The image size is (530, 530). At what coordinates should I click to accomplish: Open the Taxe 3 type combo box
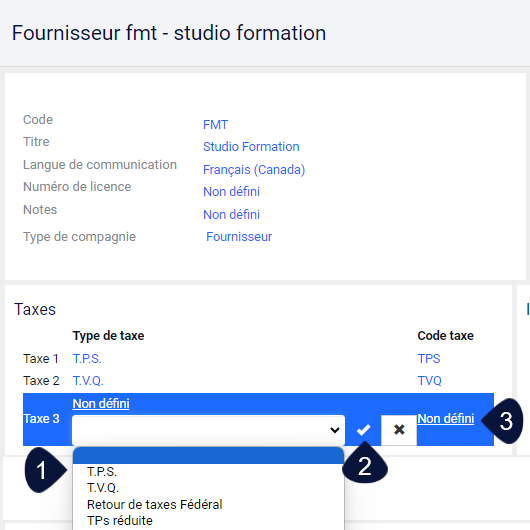coord(208,430)
